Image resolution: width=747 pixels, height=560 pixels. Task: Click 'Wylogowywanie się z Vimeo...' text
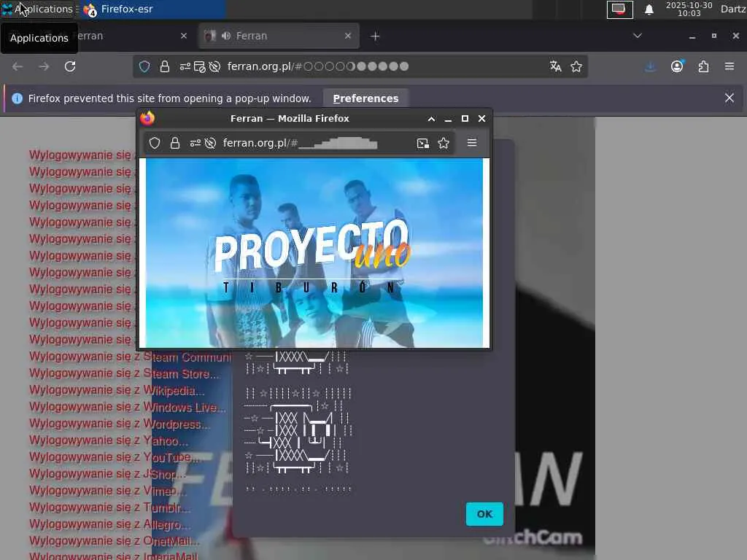pyautogui.click(x=108, y=491)
